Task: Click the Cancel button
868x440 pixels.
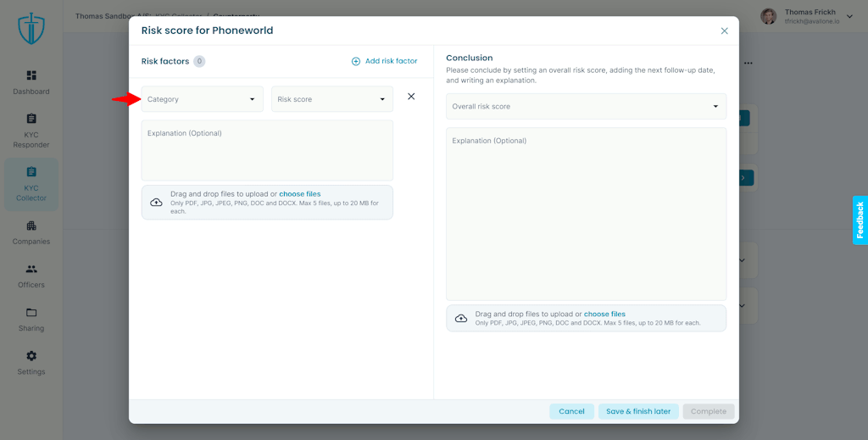Action: point(572,411)
